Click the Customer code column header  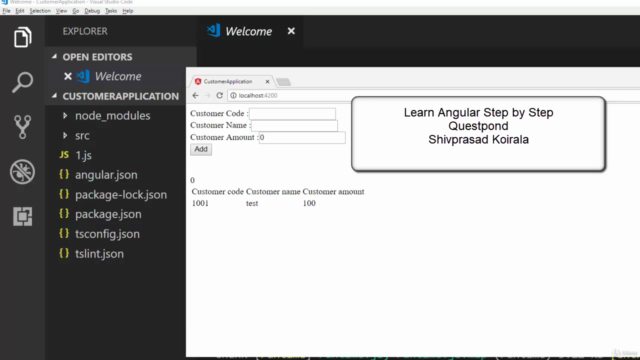tap(218, 191)
